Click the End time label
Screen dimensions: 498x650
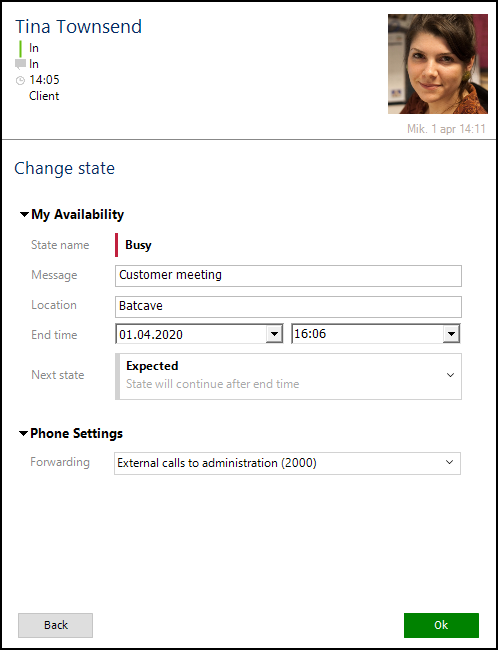click(x=54, y=335)
